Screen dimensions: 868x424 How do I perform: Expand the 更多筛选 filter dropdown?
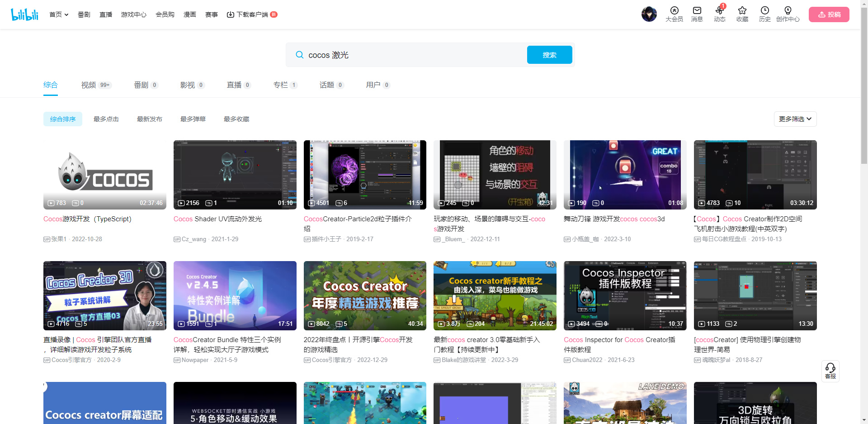[795, 119]
